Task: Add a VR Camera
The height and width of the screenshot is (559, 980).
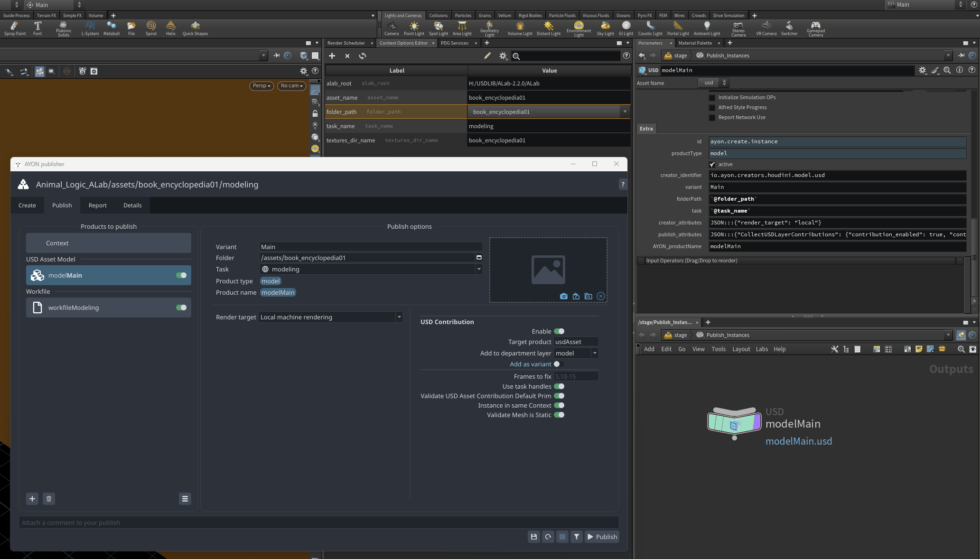Action: tap(766, 28)
